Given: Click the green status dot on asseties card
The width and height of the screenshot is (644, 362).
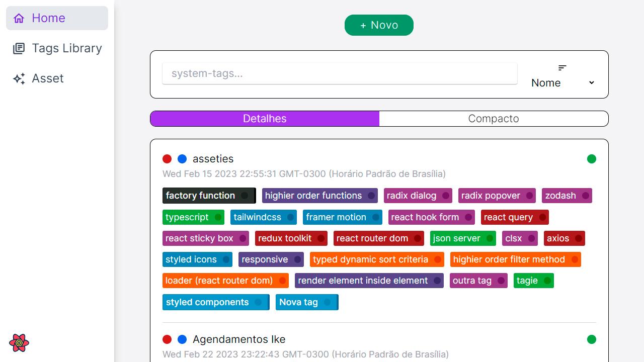Looking at the screenshot, I should coord(592,159).
